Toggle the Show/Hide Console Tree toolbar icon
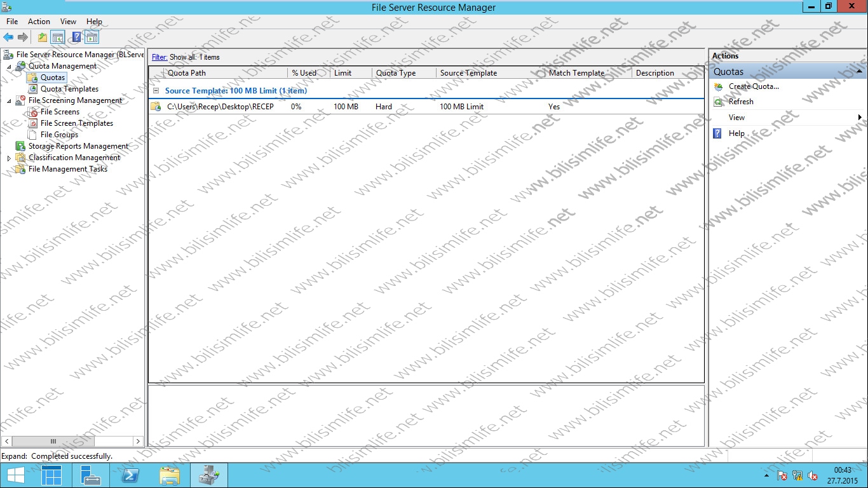 (58, 37)
